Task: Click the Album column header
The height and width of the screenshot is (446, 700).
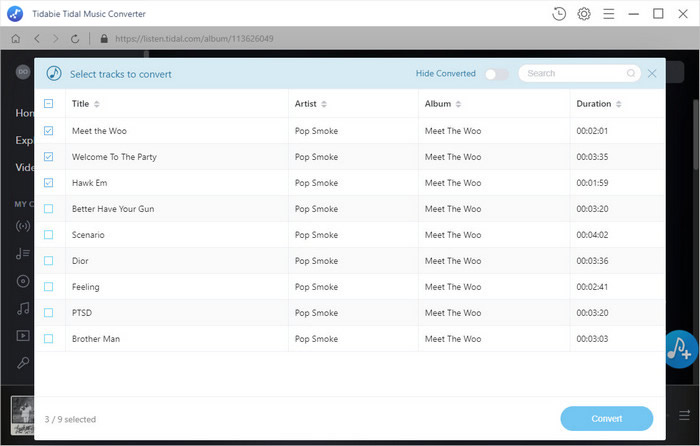Action: (438, 104)
